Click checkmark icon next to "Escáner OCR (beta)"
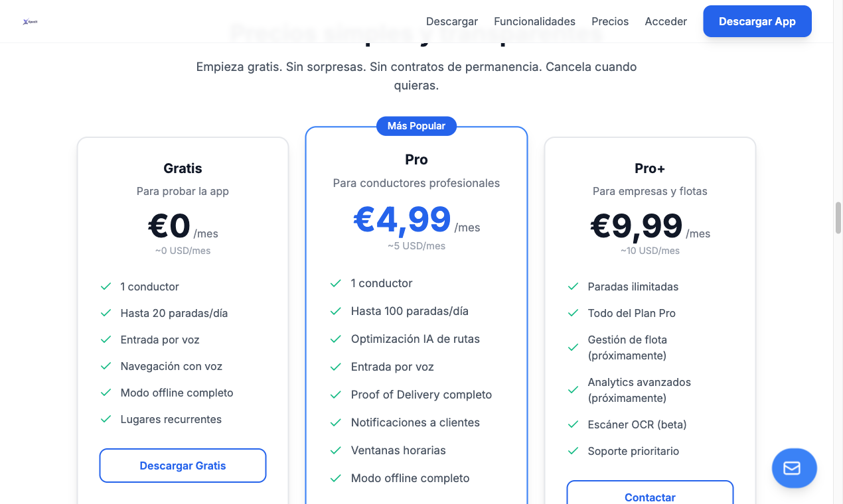Viewport: 843px width, 504px height. [x=573, y=424]
